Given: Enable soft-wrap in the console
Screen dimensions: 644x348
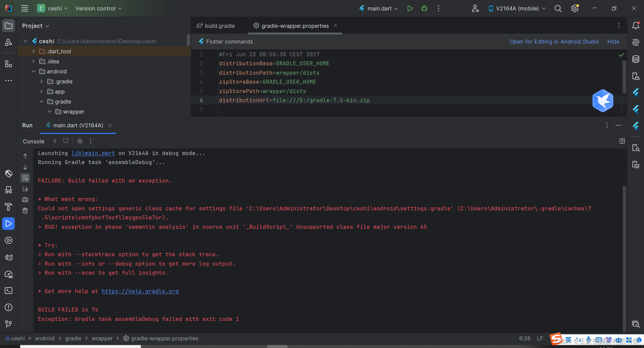Looking at the screenshot, I should point(25,178).
